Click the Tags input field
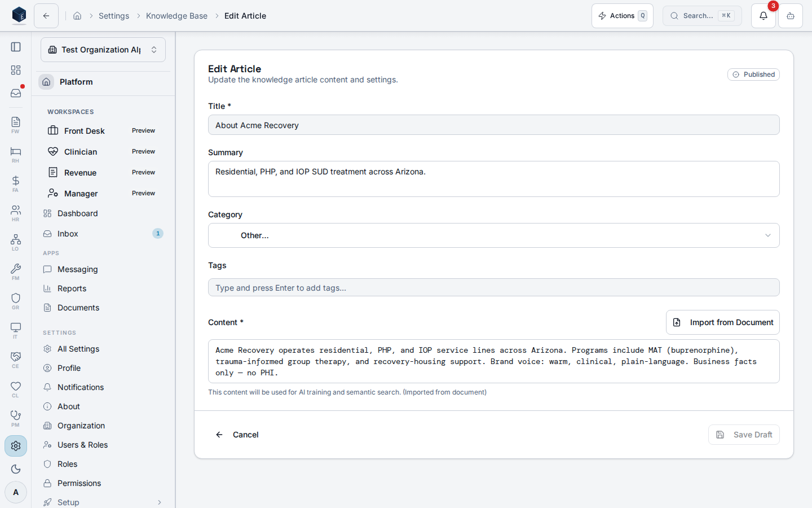This screenshot has width=812, height=508. pyautogui.click(x=493, y=287)
